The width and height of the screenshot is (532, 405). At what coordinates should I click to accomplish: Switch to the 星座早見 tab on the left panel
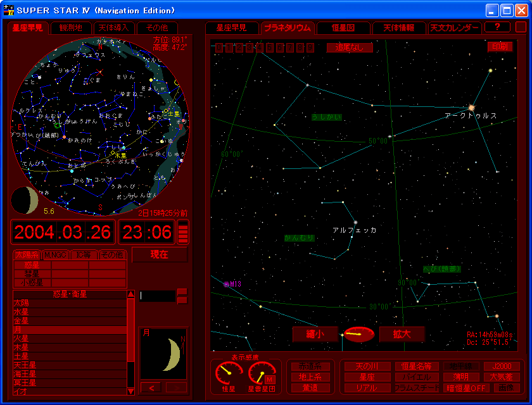[x=28, y=28]
